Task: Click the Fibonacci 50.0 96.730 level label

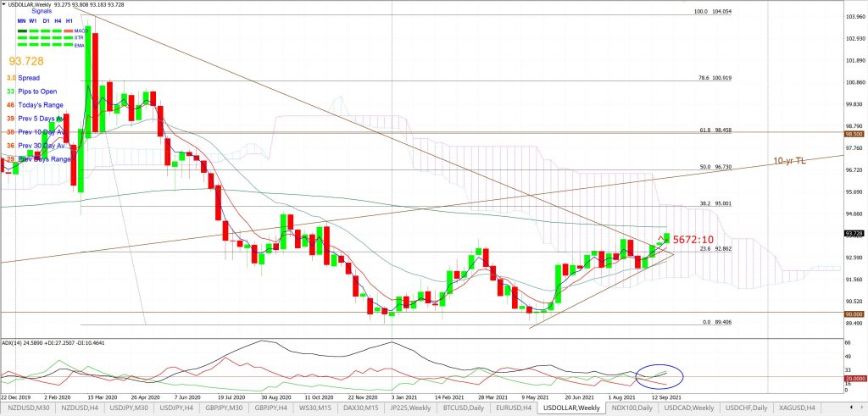Action: (x=715, y=167)
